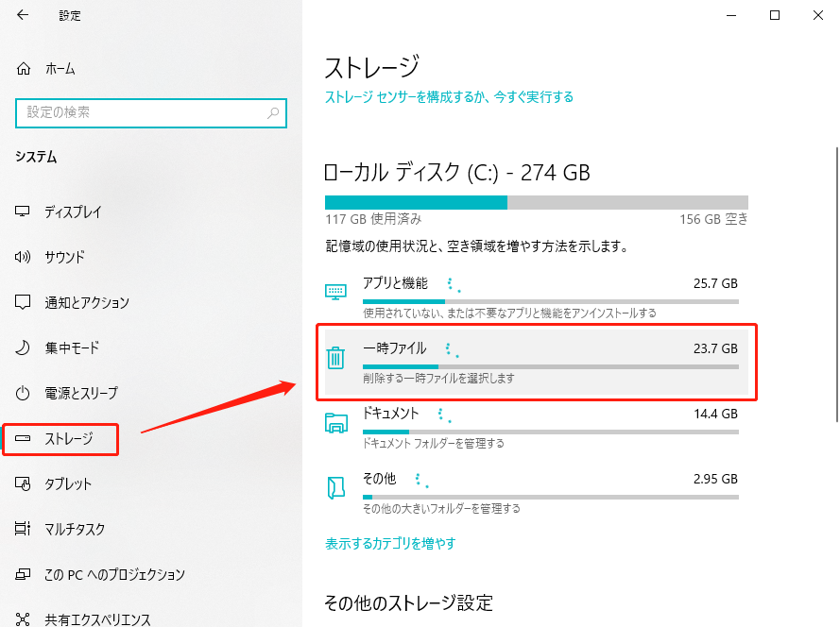Screen dimensions: 840x627
Task: Open マルチタスク settings
Action: [151, 529]
